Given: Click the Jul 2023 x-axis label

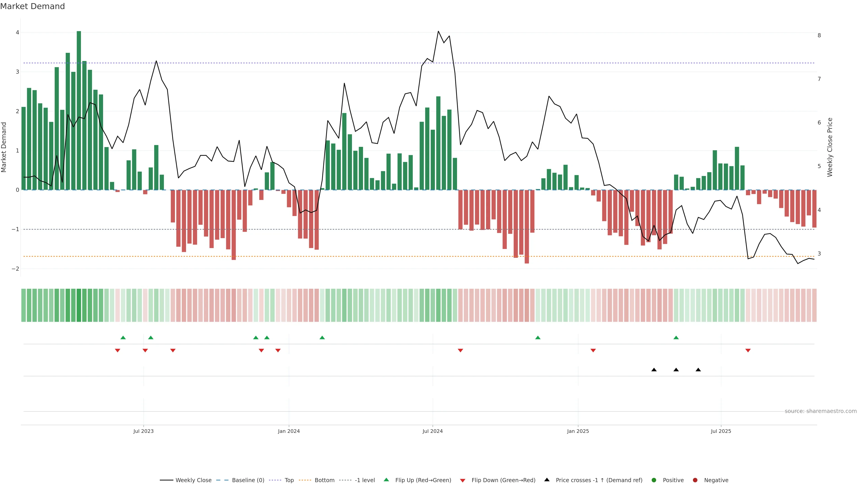Looking at the screenshot, I should pyautogui.click(x=143, y=431).
